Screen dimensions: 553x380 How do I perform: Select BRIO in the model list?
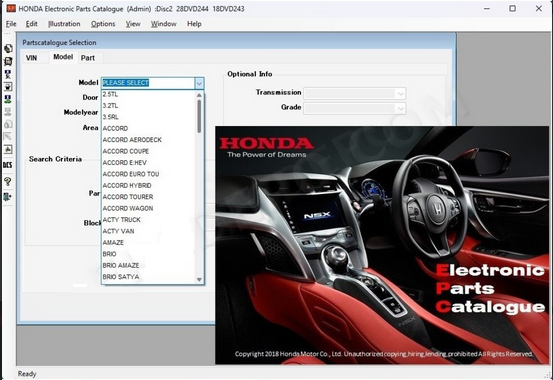click(x=148, y=254)
